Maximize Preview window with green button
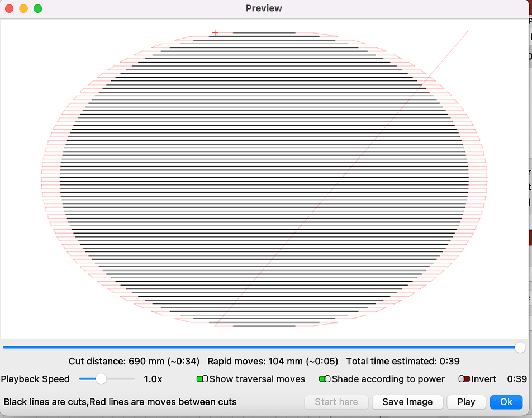Screen dimensions: 532x418 point(37,8)
